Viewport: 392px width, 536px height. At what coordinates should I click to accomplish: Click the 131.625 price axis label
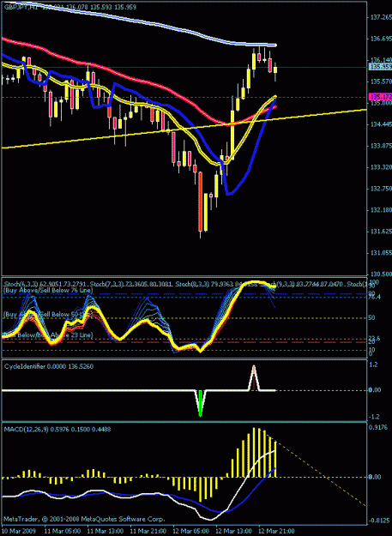point(382,232)
